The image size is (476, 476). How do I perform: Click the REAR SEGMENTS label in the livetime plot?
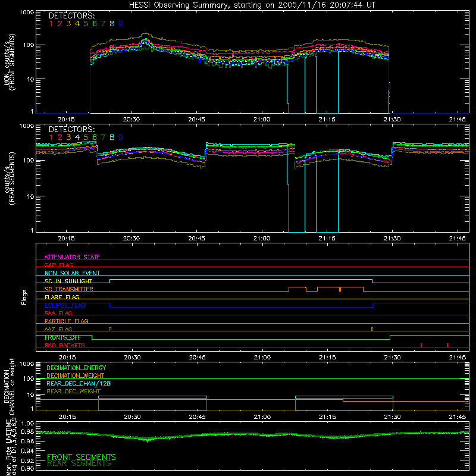point(79,464)
